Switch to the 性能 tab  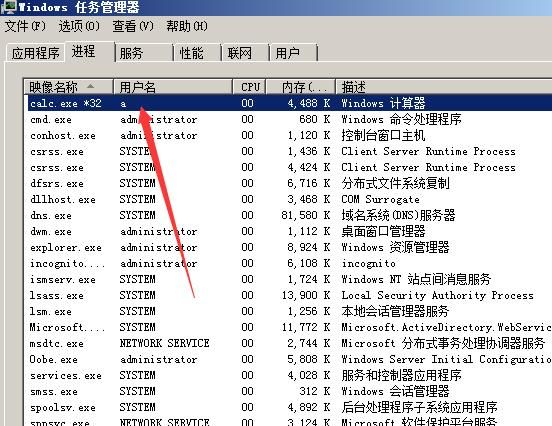click(x=197, y=53)
